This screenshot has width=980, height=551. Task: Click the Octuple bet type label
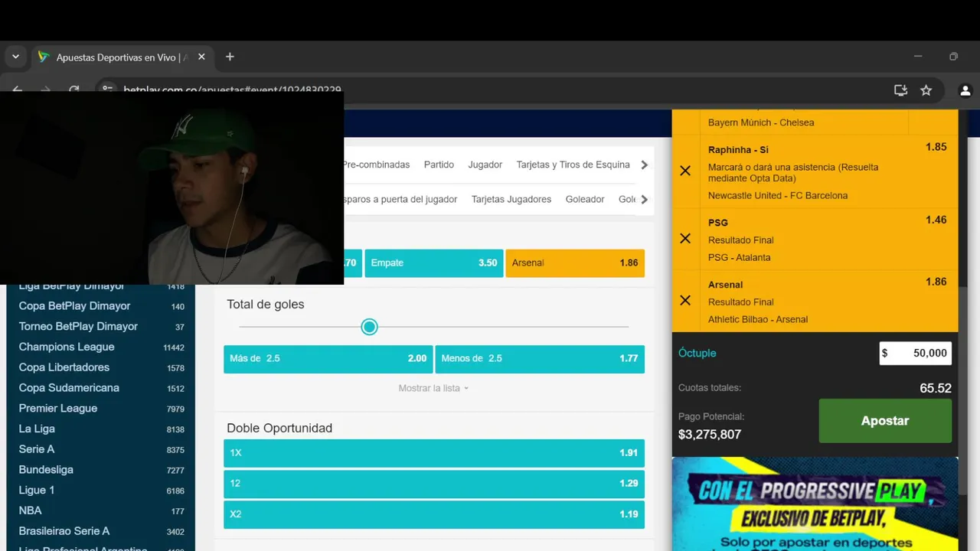point(697,353)
